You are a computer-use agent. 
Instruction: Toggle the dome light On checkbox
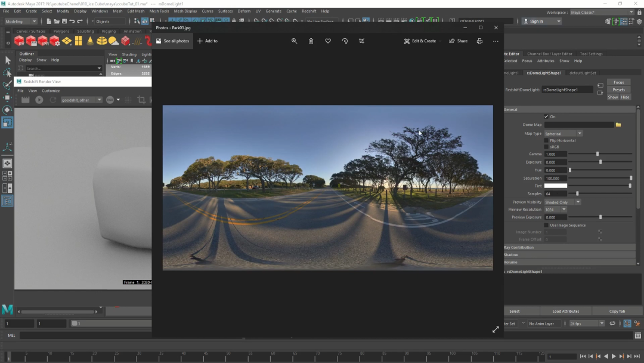tap(546, 116)
